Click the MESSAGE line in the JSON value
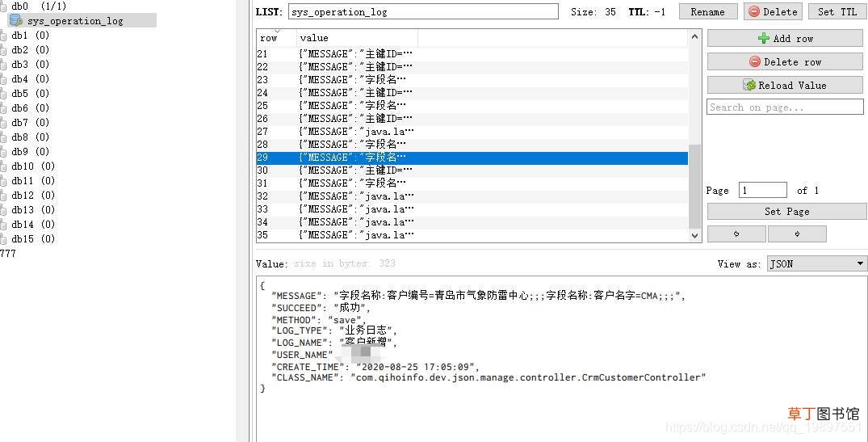 [x=478, y=296]
